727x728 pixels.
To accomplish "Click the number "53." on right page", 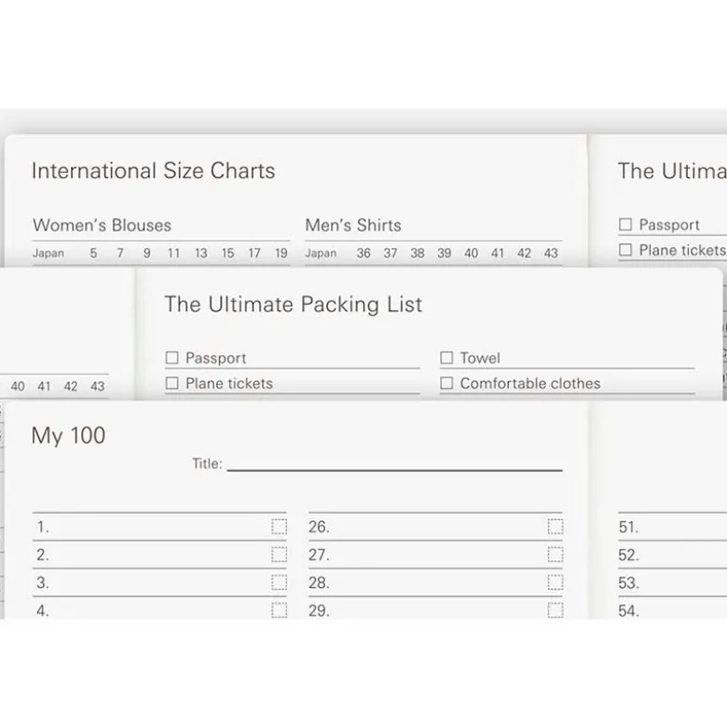I will [628, 583].
